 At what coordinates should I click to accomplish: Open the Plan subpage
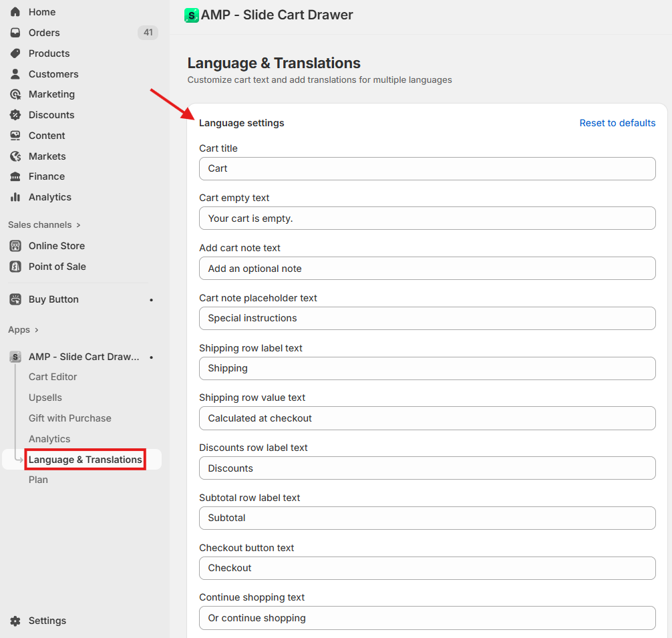(x=38, y=480)
